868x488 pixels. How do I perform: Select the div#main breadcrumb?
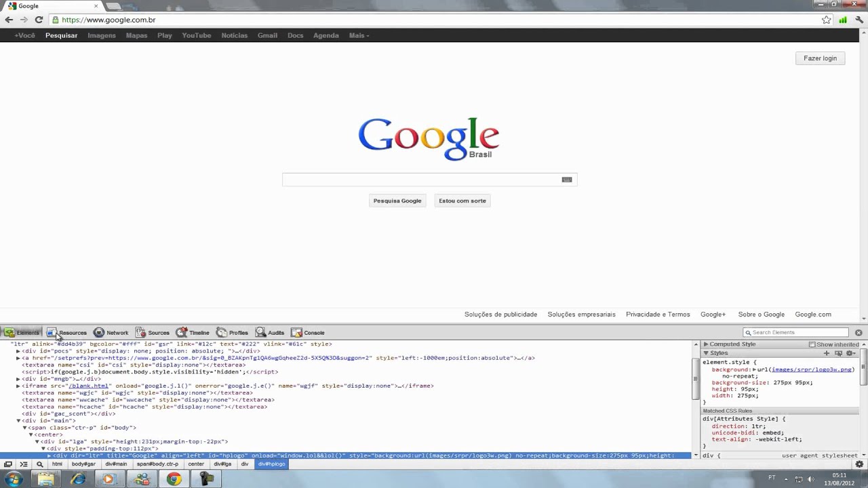116,464
